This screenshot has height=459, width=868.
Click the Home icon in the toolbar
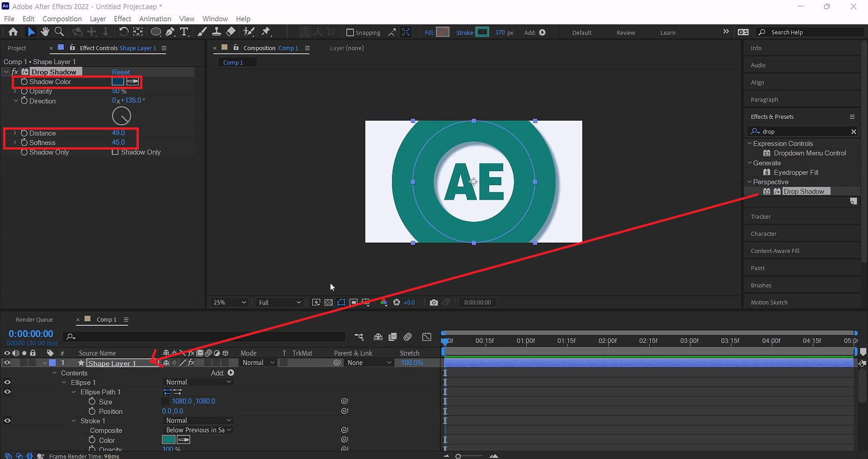pos(13,32)
